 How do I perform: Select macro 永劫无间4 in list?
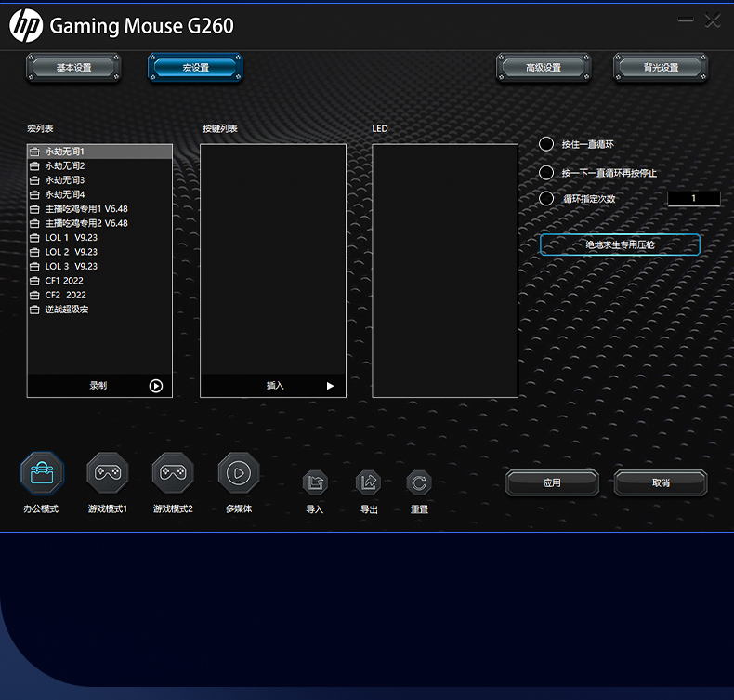click(x=99, y=195)
